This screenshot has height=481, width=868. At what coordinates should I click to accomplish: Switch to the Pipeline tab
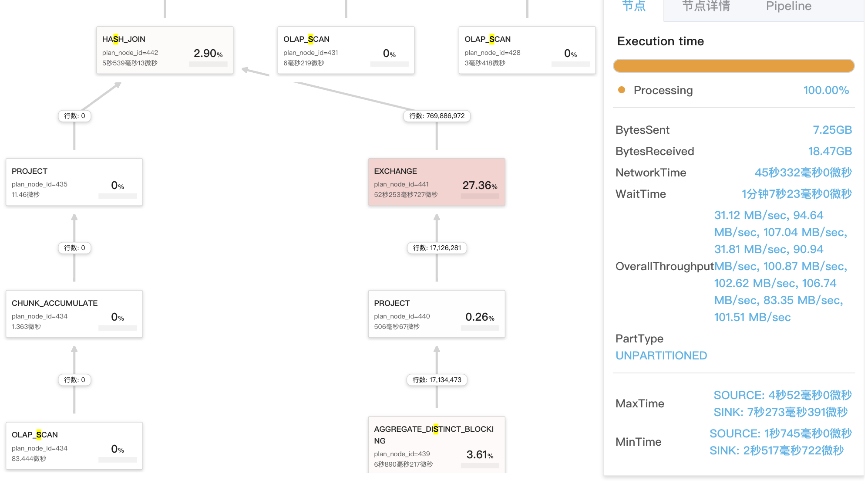788,6
